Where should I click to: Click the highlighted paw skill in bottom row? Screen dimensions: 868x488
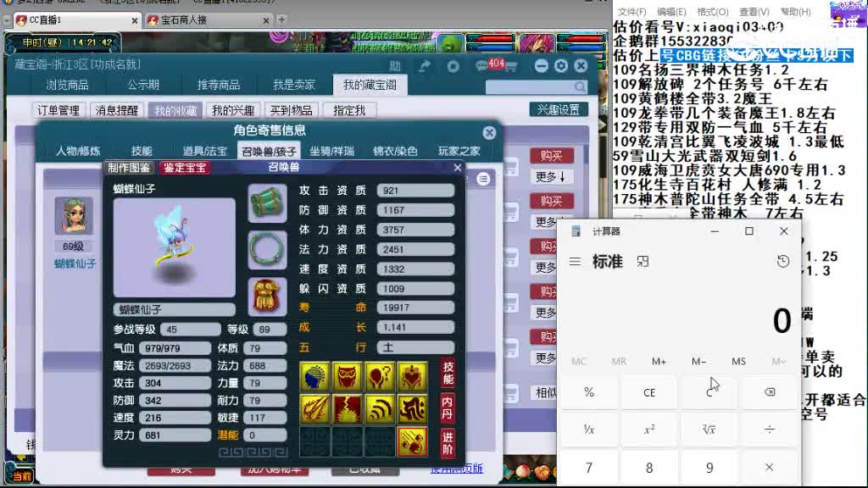pyautogui.click(x=412, y=441)
